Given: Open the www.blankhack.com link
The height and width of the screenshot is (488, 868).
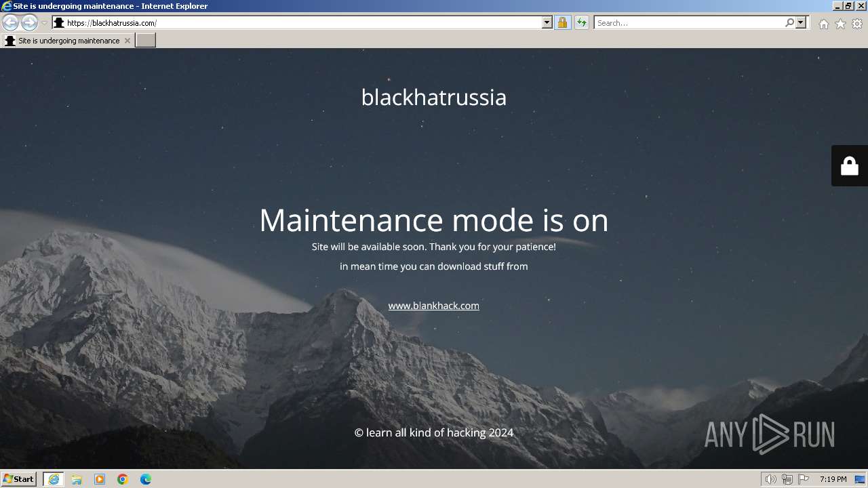Looking at the screenshot, I should click(433, 306).
